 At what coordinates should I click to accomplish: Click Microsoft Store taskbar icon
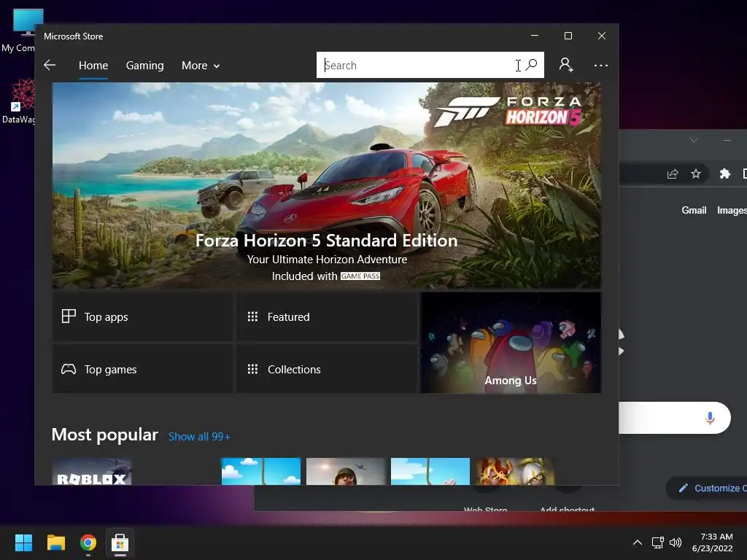(x=120, y=542)
